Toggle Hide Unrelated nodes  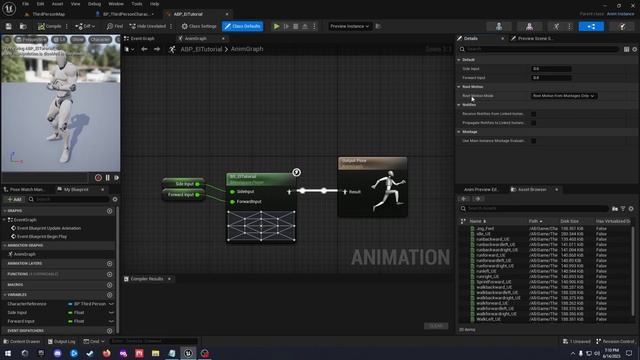[x=147, y=26]
